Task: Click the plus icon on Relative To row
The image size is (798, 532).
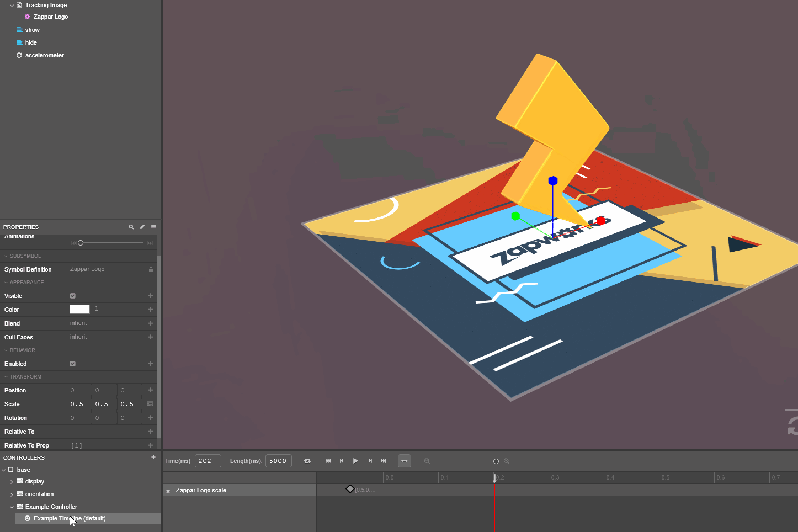Action: pos(150,432)
